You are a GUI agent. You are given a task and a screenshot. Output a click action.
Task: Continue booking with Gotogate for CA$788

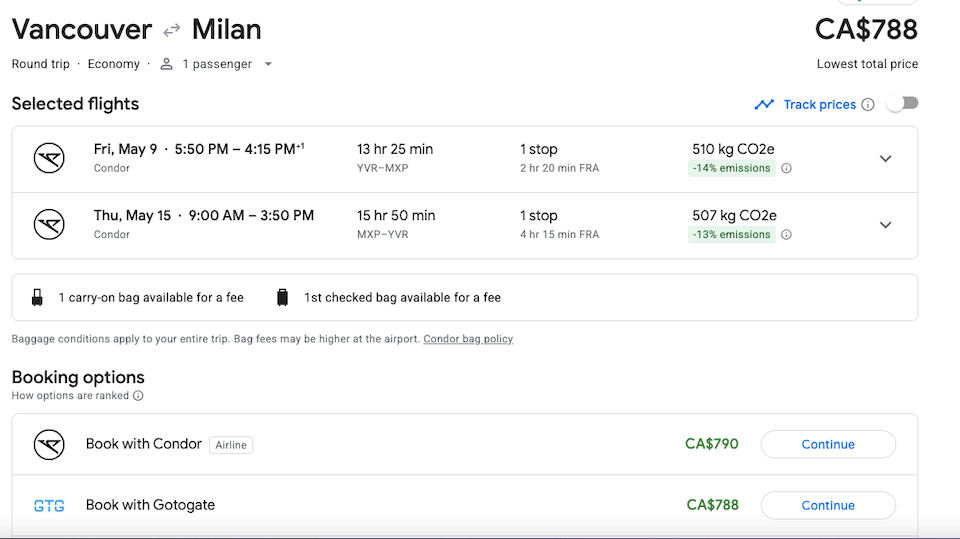[828, 505]
